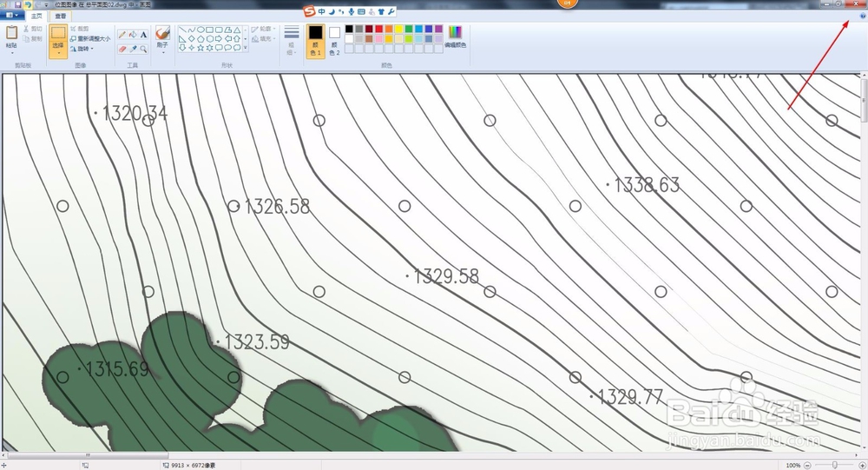Viewport: 868px width, 470px height.
Task: Select the Fill with color bucket tool
Action: (x=133, y=35)
